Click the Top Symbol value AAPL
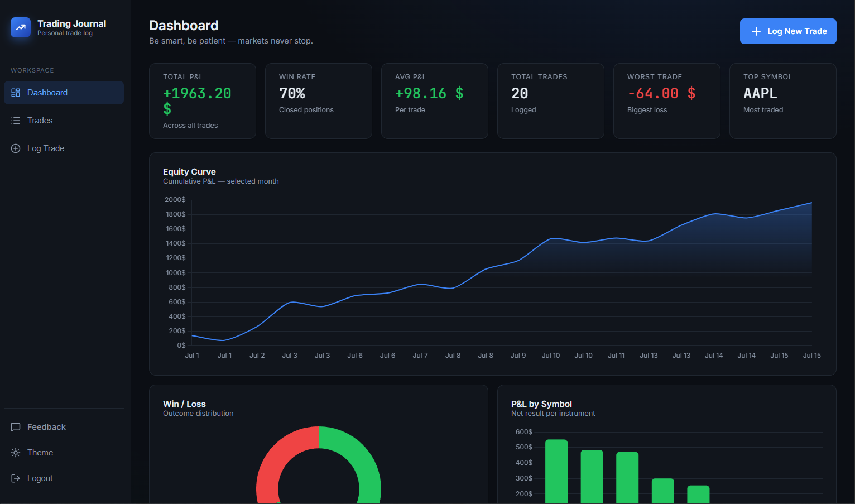 click(x=760, y=93)
